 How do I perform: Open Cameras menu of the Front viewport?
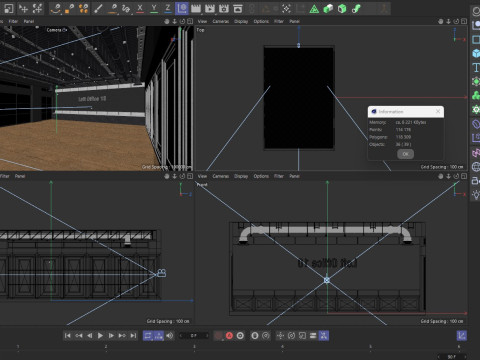[x=221, y=176]
